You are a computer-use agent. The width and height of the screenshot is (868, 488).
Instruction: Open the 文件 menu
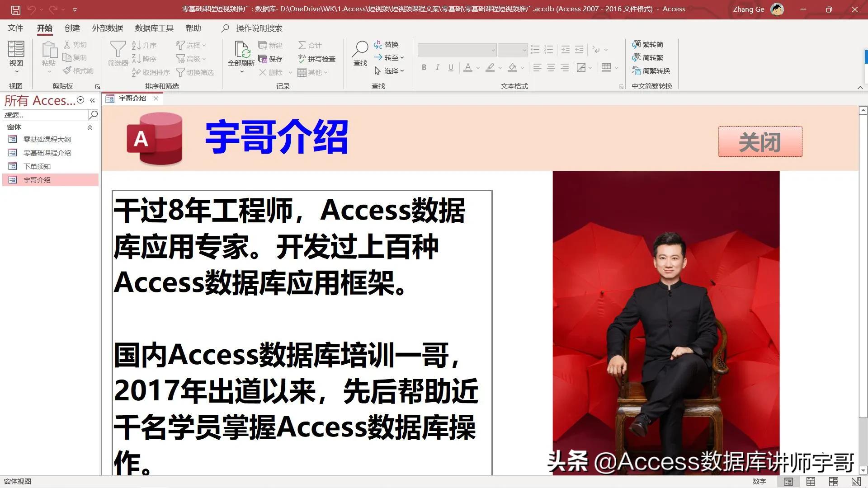[15, 28]
